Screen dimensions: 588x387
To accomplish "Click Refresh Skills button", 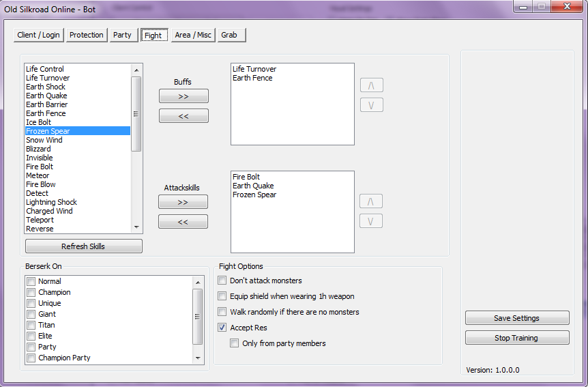I will coord(84,246).
